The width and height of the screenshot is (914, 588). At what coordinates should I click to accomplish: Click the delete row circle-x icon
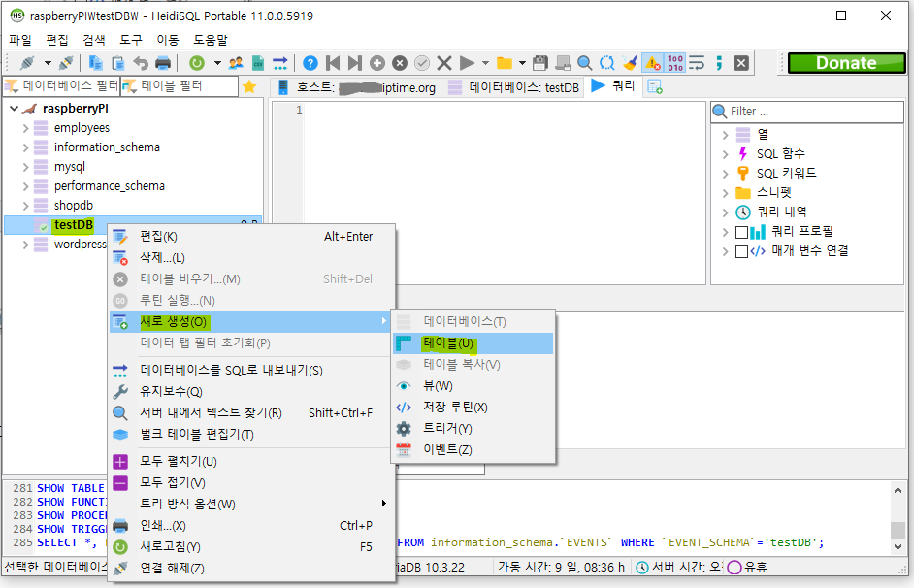coord(400,63)
